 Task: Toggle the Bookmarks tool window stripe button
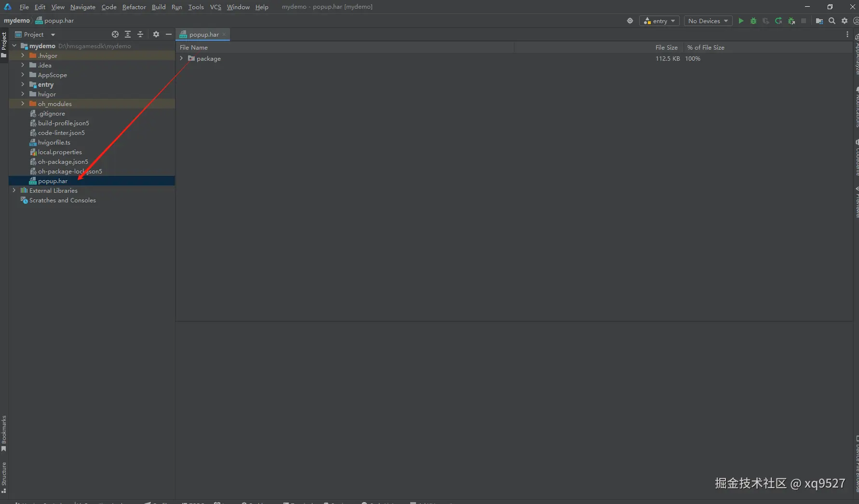pyautogui.click(x=4, y=434)
